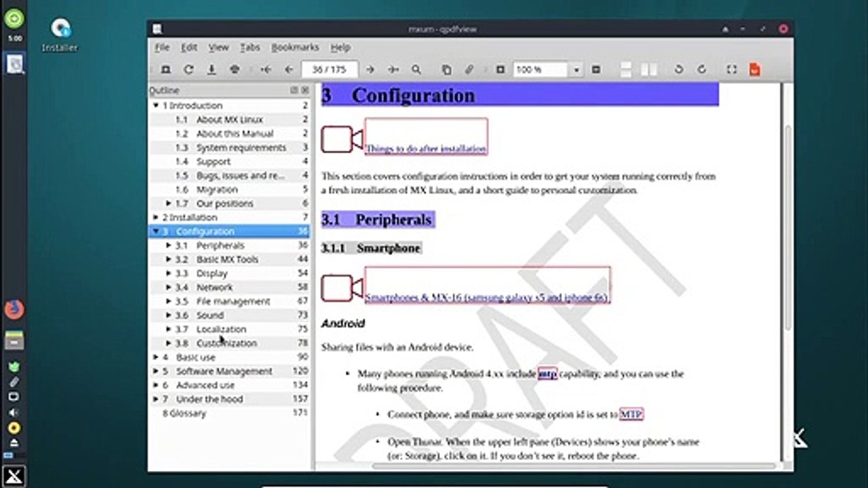Open the zoom level dropdown arrow
The image size is (868, 488).
click(576, 70)
